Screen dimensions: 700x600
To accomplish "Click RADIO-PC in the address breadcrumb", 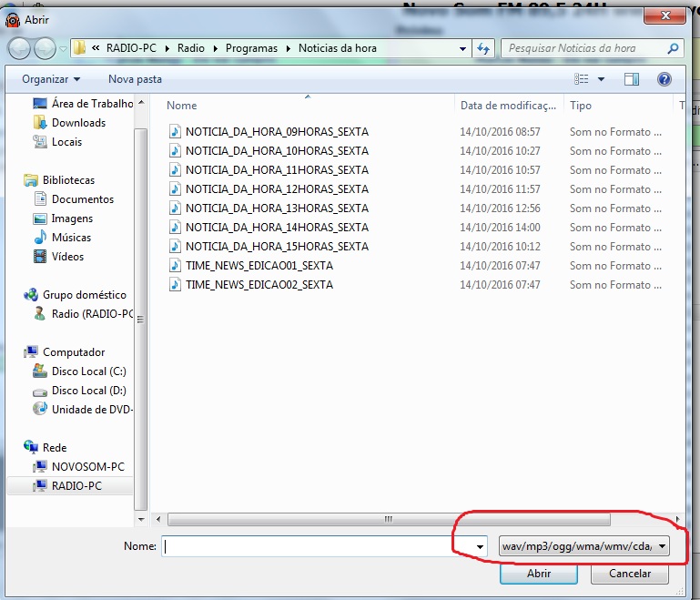I will [x=131, y=48].
